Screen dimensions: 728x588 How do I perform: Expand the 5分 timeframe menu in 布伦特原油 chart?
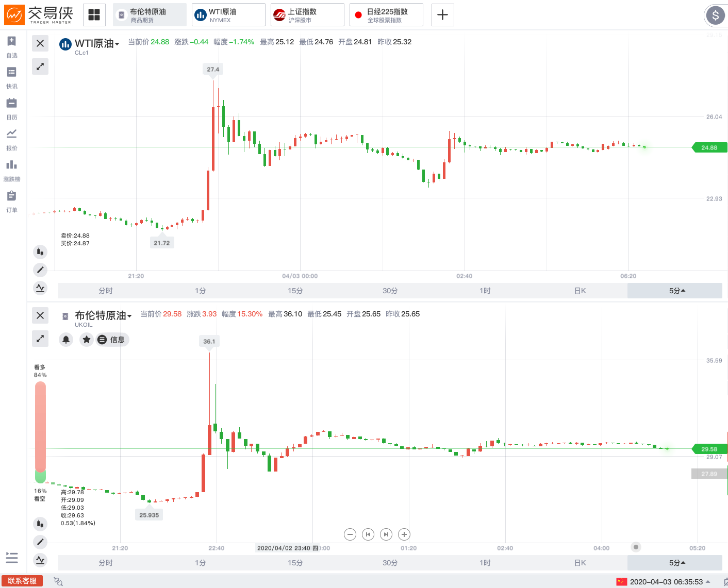[x=675, y=563]
